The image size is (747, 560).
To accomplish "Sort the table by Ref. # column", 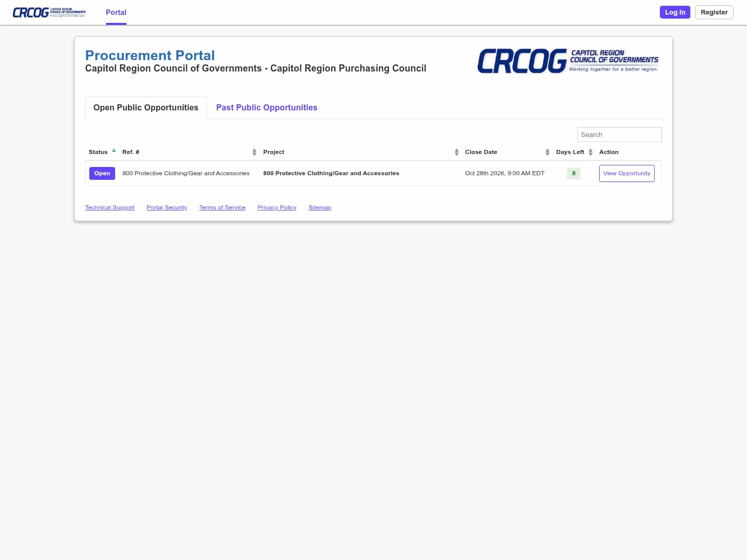I will [189, 152].
